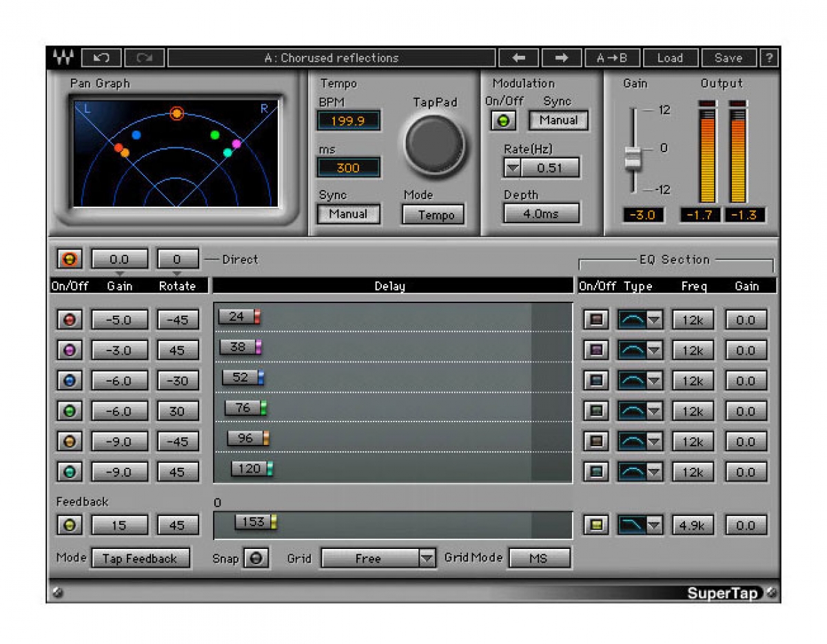The width and height of the screenshot is (827, 644).
Task: Click the red tap gain value -5.0
Action: point(119,320)
